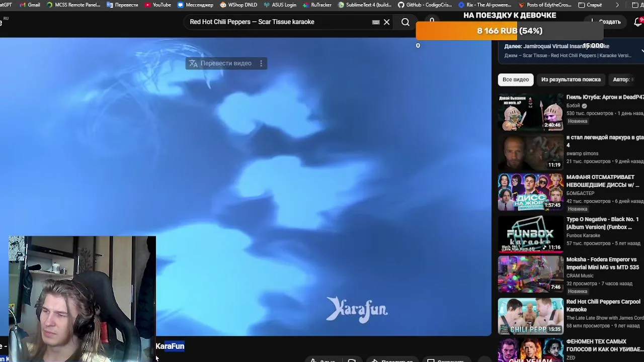Open Феномен тех самых голосов title
Screen dimensions: 644x362
click(605, 345)
